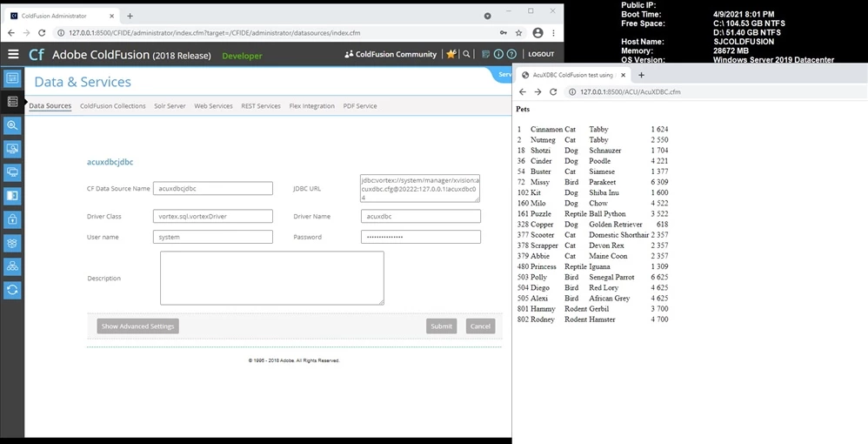Click the Description text area
This screenshot has width=868, height=444.
[272, 278]
